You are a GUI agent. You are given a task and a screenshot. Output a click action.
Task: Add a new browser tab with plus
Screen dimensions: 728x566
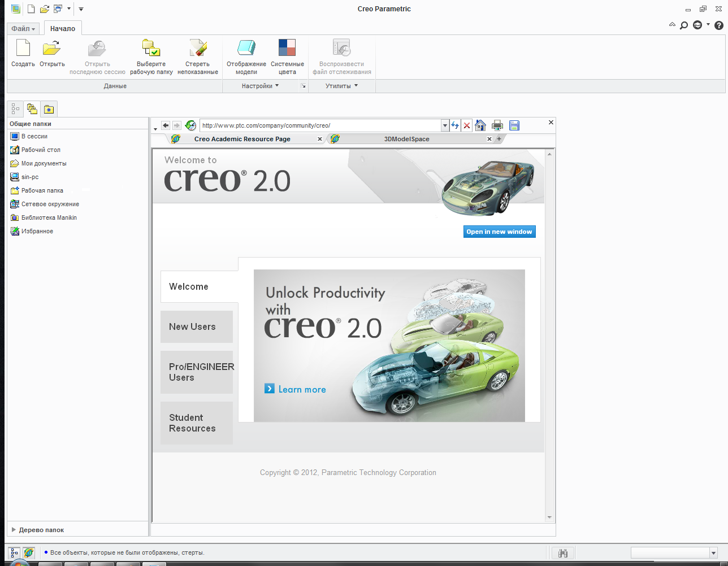(x=499, y=139)
